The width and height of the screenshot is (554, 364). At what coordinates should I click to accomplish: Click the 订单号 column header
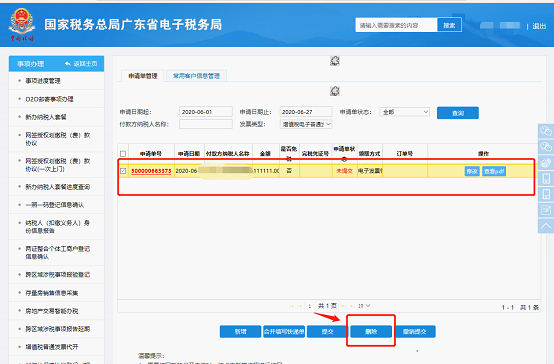pyautogui.click(x=405, y=154)
